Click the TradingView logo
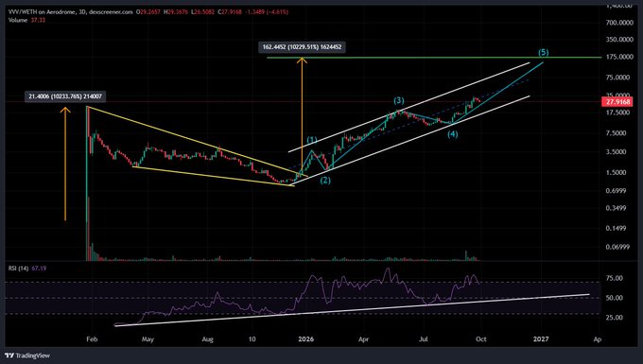Viewport: 643px width, 364px height. click(x=27, y=355)
